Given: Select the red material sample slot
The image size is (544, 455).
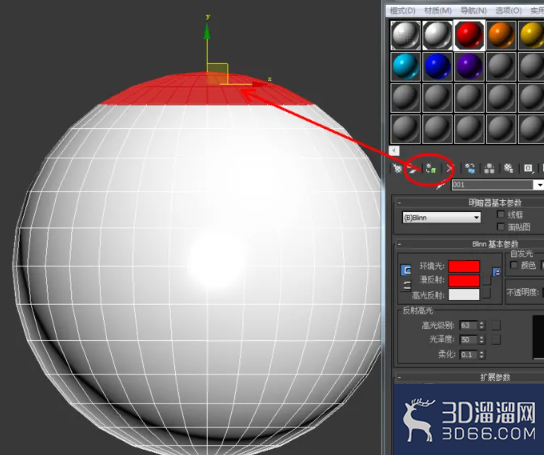Looking at the screenshot, I should [469, 35].
